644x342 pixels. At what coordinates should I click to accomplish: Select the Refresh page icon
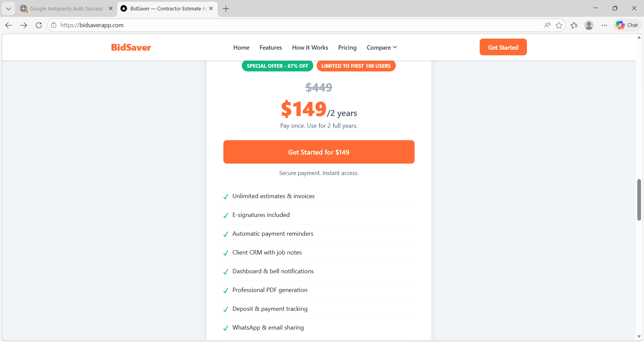coord(39,25)
